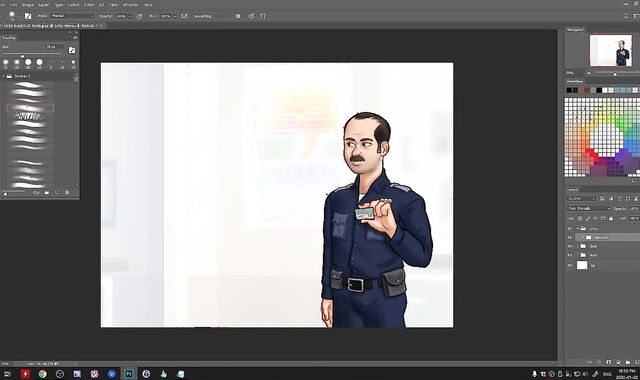
Task: Expand the highlighted subgroup inside arms
Action: tap(583, 238)
